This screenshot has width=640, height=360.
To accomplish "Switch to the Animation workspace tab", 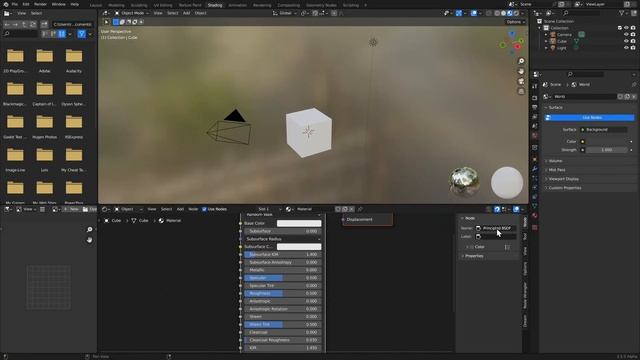I will 238,5.
